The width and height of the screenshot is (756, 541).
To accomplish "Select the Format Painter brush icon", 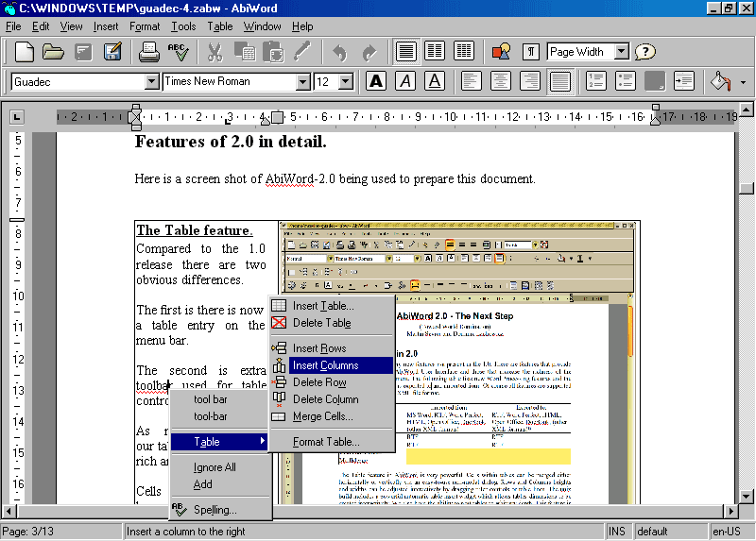I will coord(302,52).
